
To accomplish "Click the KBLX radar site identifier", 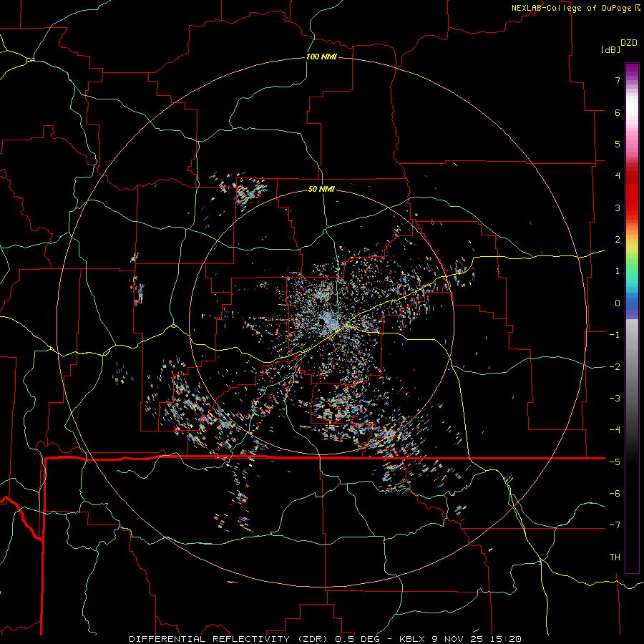I will [x=413, y=639].
